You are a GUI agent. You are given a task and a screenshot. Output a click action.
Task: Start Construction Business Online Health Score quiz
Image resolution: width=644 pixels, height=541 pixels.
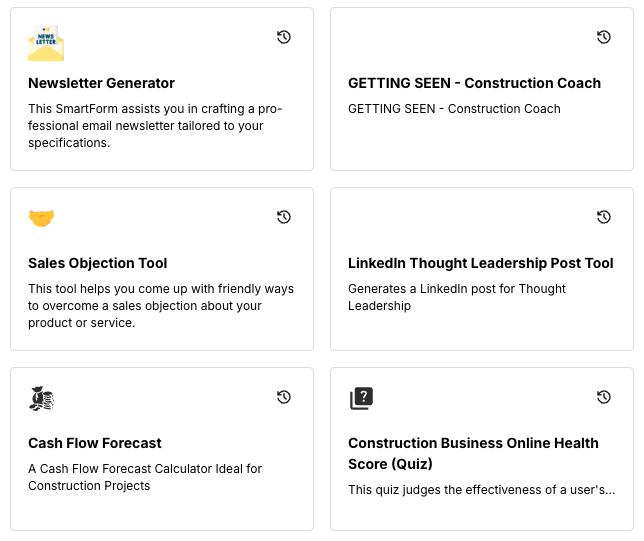coord(473,453)
